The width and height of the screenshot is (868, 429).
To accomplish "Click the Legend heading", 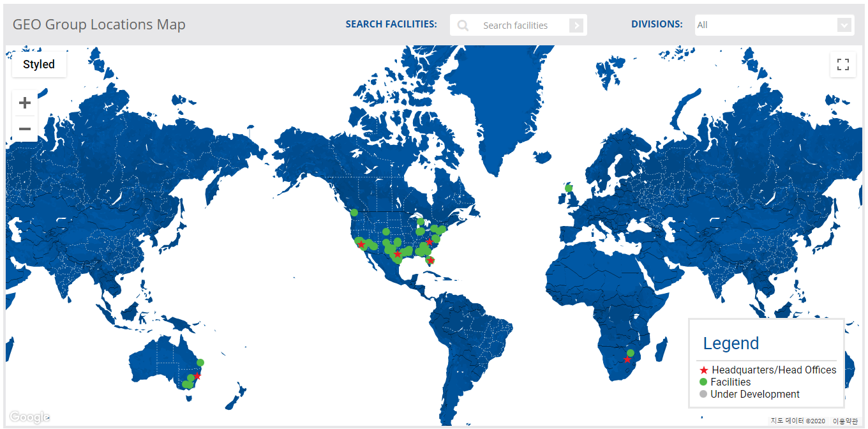I will click(731, 343).
